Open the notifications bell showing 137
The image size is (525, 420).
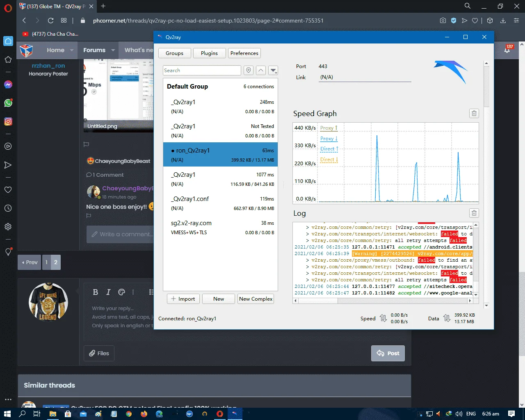[x=508, y=50]
